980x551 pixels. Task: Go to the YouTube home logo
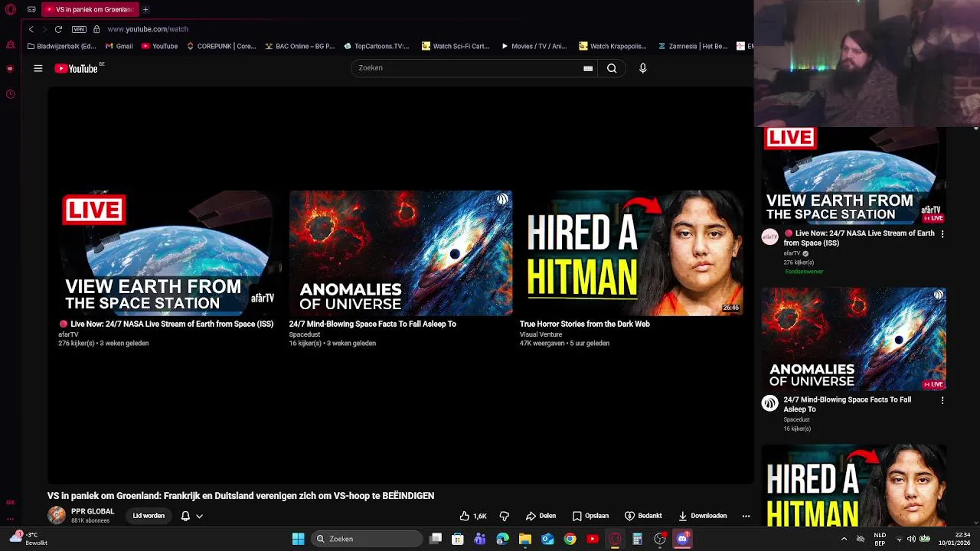pyautogui.click(x=77, y=68)
